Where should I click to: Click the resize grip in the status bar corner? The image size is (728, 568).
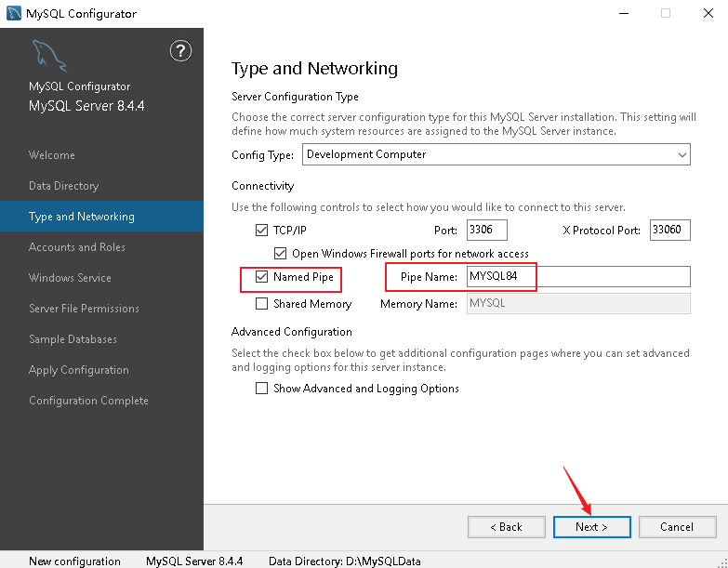pyautogui.click(x=722, y=562)
